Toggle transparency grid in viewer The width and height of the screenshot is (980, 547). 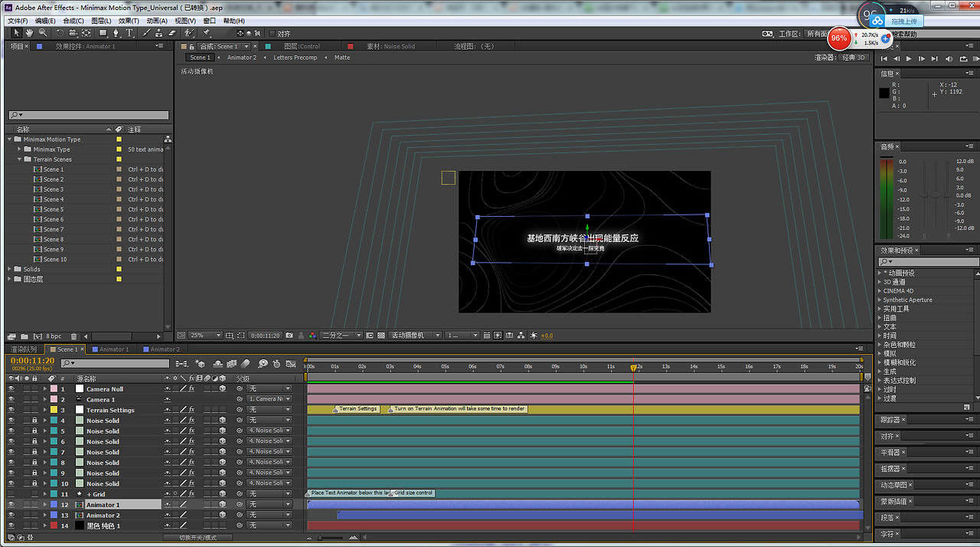pyautogui.click(x=381, y=336)
